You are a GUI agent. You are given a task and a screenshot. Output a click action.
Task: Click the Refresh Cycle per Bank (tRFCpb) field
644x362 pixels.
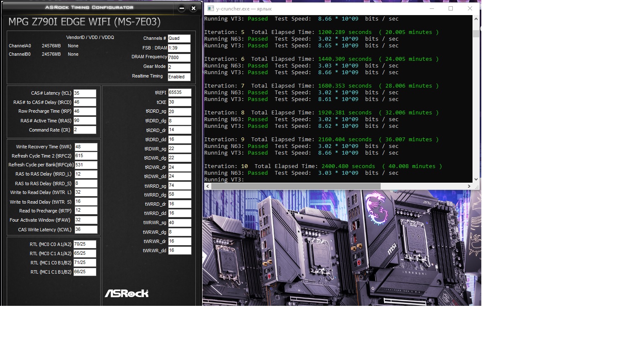(x=86, y=165)
